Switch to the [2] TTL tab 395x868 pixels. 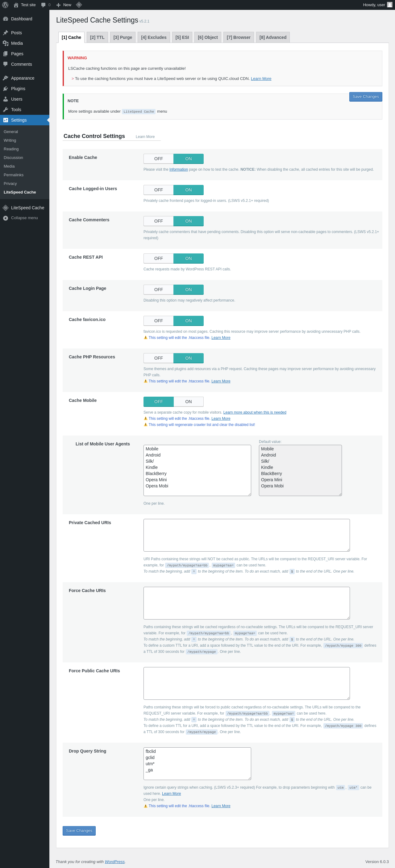[x=97, y=37]
